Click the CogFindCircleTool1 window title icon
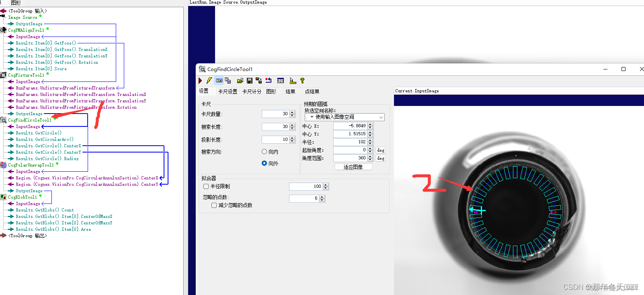644x295 pixels. tap(202, 69)
